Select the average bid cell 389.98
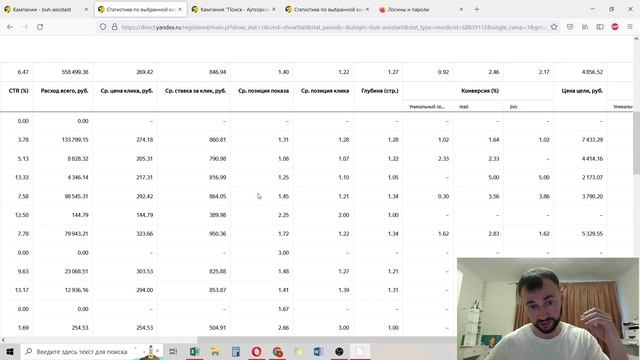This screenshot has height=360, width=640. click(218, 215)
